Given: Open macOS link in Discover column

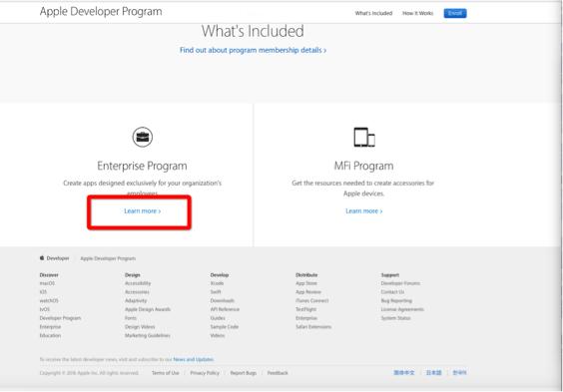Looking at the screenshot, I should click(x=47, y=283).
